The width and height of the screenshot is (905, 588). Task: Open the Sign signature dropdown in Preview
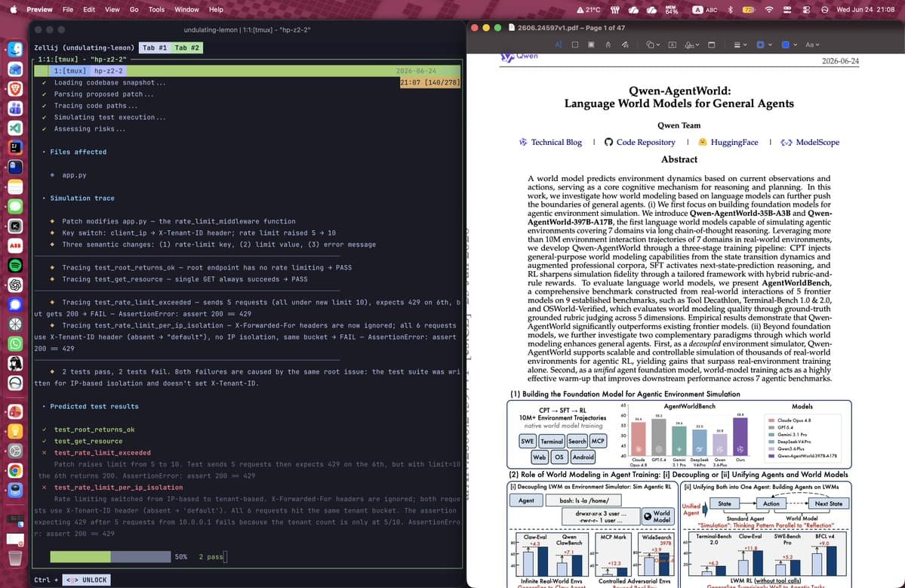691,45
